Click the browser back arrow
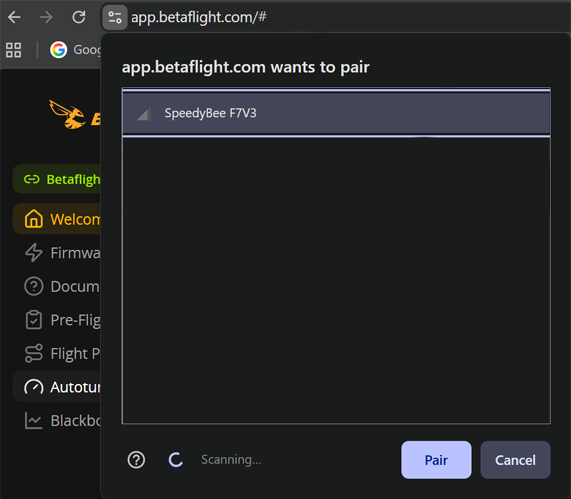 [14, 17]
